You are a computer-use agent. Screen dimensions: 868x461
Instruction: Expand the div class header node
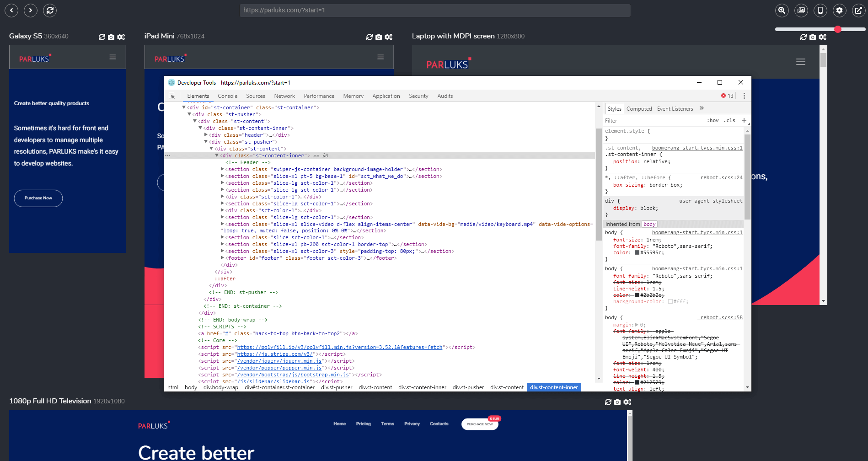[206, 135]
